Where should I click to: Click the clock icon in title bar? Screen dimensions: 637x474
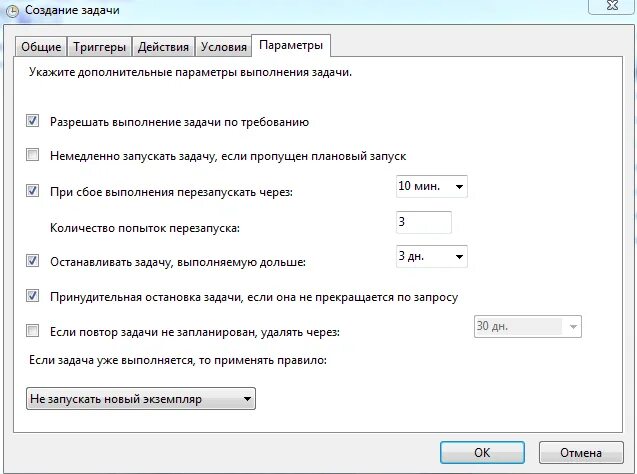(x=13, y=11)
